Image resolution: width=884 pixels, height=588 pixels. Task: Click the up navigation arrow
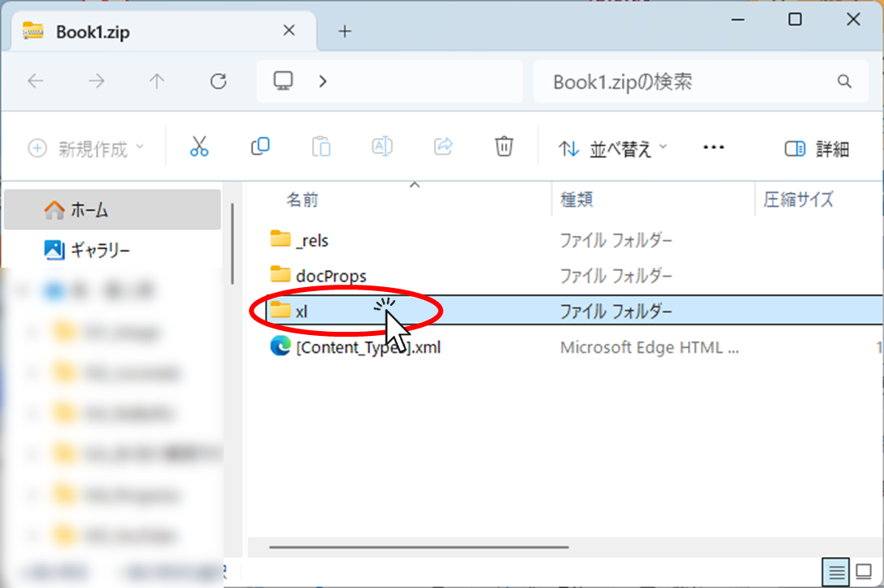point(156,81)
